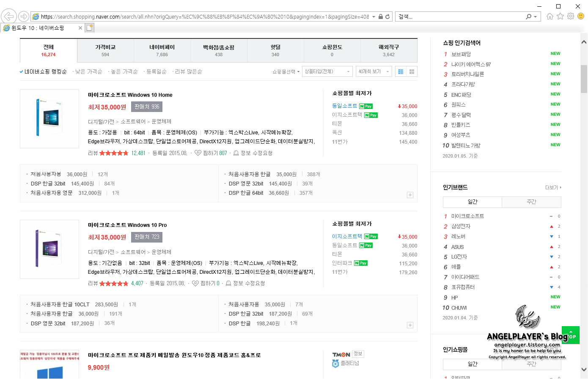
Task: Go back with the browser back arrow
Action: click(x=9, y=16)
